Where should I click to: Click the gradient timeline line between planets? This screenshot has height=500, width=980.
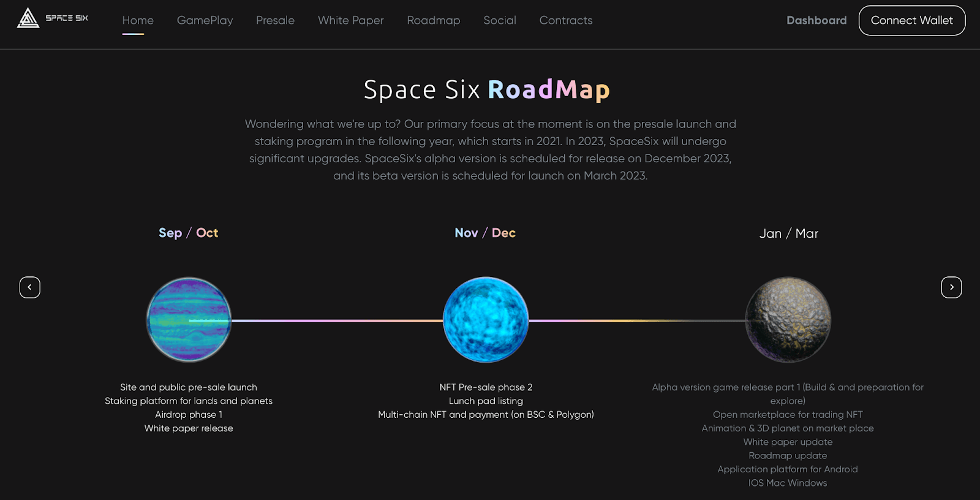coord(337,320)
